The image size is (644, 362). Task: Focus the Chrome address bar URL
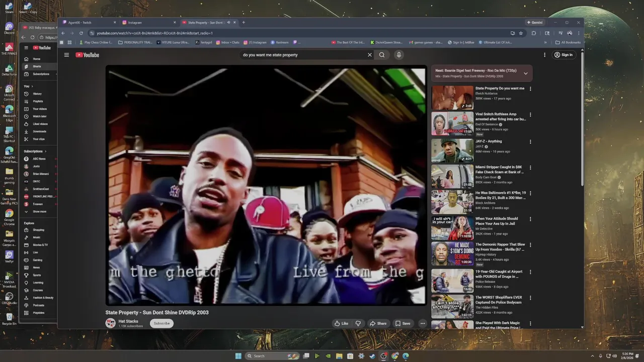tap(302, 33)
